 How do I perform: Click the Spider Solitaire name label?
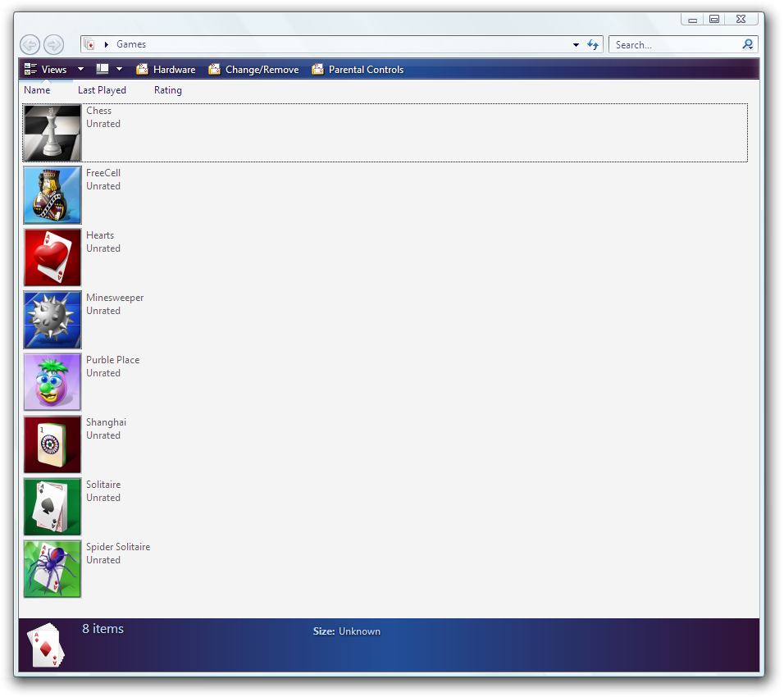point(118,546)
